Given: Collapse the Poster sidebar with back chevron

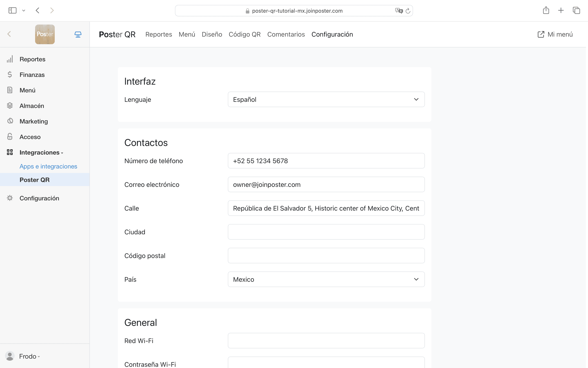Looking at the screenshot, I should [x=9, y=34].
